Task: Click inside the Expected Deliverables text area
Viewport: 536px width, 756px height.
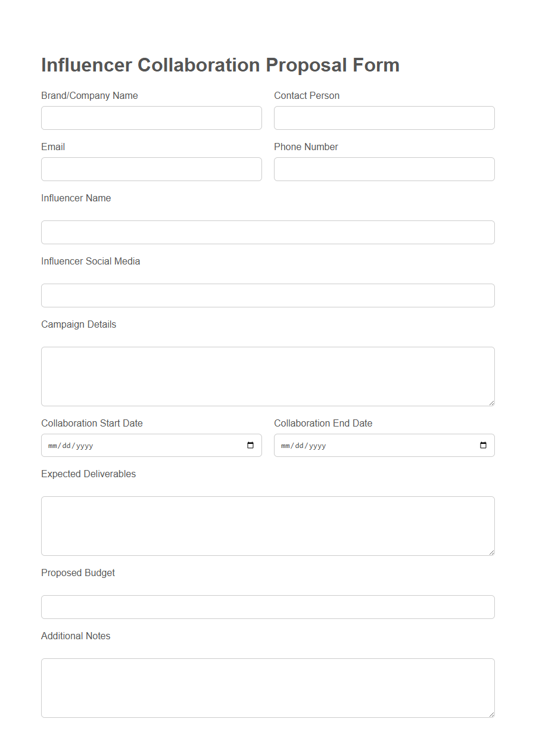Action: pyautogui.click(x=267, y=524)
